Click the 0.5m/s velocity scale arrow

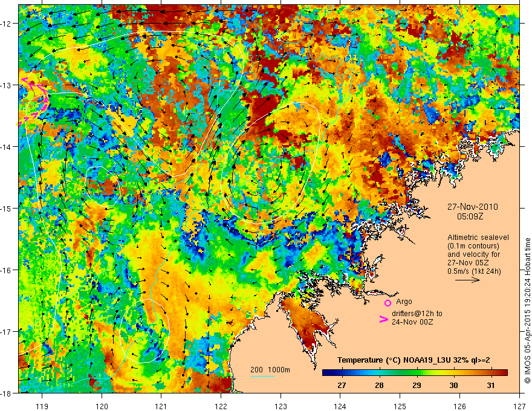pos(467,280)
